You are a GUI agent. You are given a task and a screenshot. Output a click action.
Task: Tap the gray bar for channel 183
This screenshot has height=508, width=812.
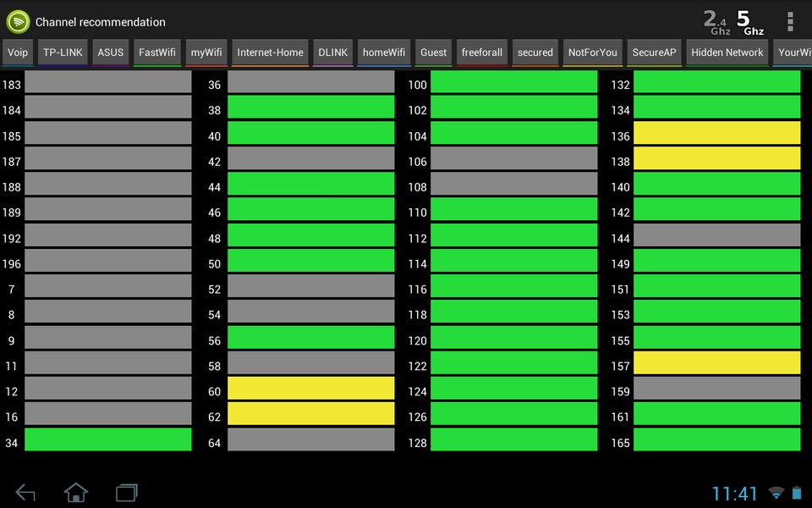pyautogui.click(x=108, y=82)
